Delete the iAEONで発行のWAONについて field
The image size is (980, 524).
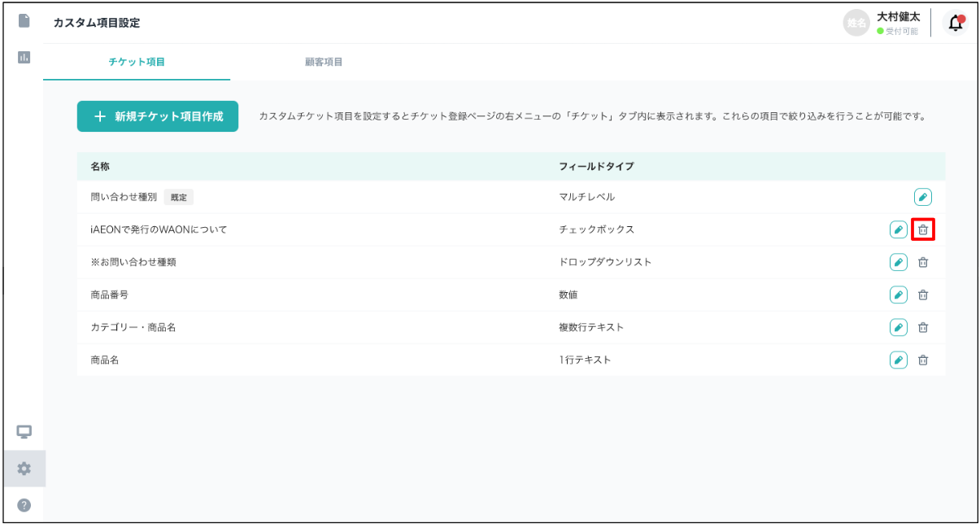point(923,229)
